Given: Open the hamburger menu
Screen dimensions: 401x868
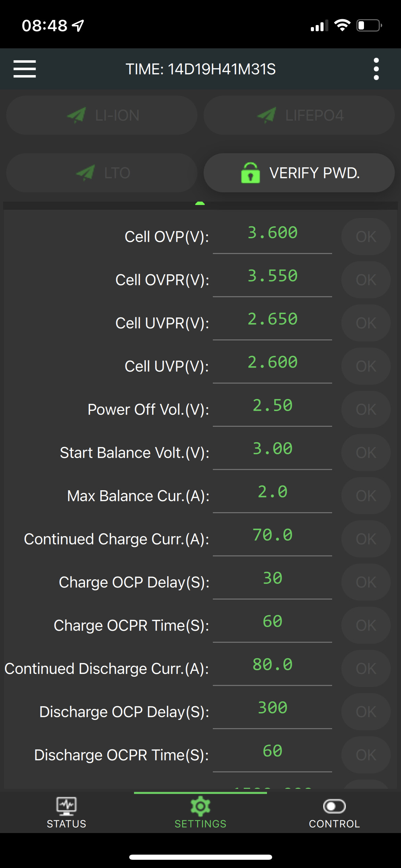Looking at the screenshot, I should point(25,69).
